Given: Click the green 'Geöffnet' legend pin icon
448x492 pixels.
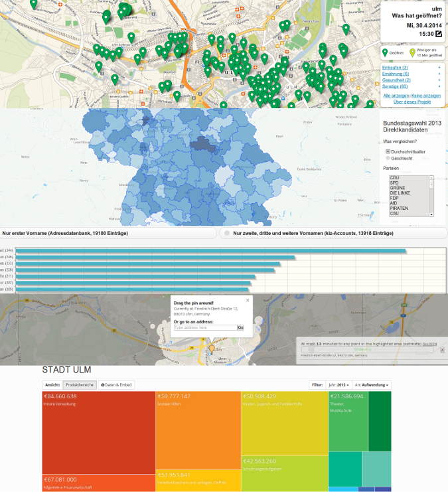Looking at the screenshot, I should [x=386, y=52].
